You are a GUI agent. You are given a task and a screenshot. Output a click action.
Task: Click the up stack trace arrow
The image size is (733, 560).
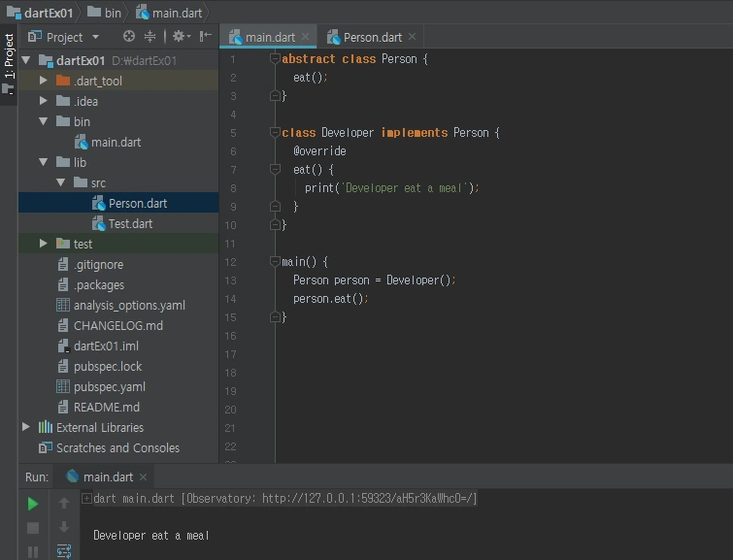coord(64,504)
